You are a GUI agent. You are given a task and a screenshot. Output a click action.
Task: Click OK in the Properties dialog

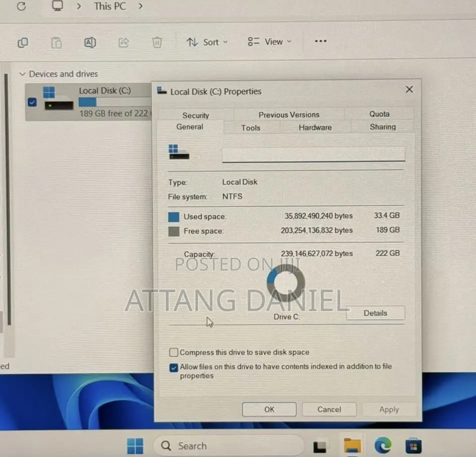point(269,409)
